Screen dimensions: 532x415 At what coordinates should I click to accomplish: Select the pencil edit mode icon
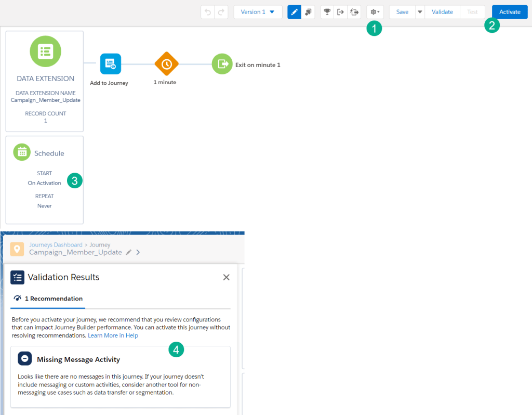pyautogui.click(x=294, y=12)
